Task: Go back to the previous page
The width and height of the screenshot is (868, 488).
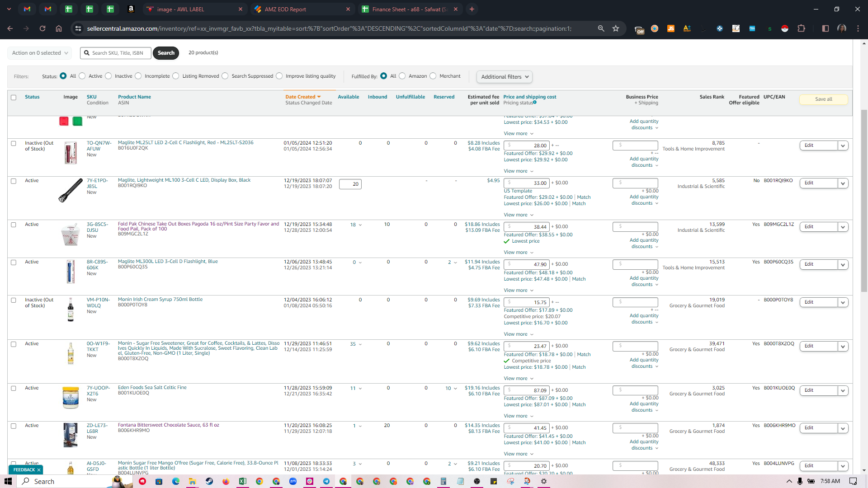Action: (x=10, y=28)
